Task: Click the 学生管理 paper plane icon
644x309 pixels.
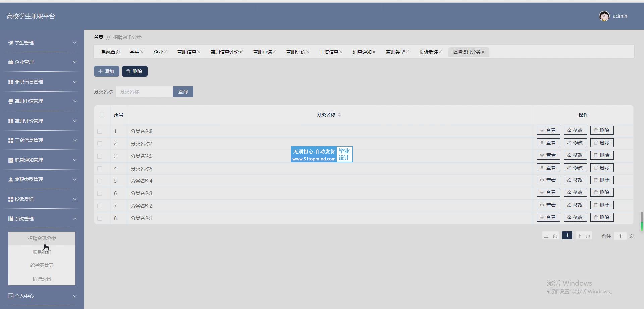Action: [11, 43]
